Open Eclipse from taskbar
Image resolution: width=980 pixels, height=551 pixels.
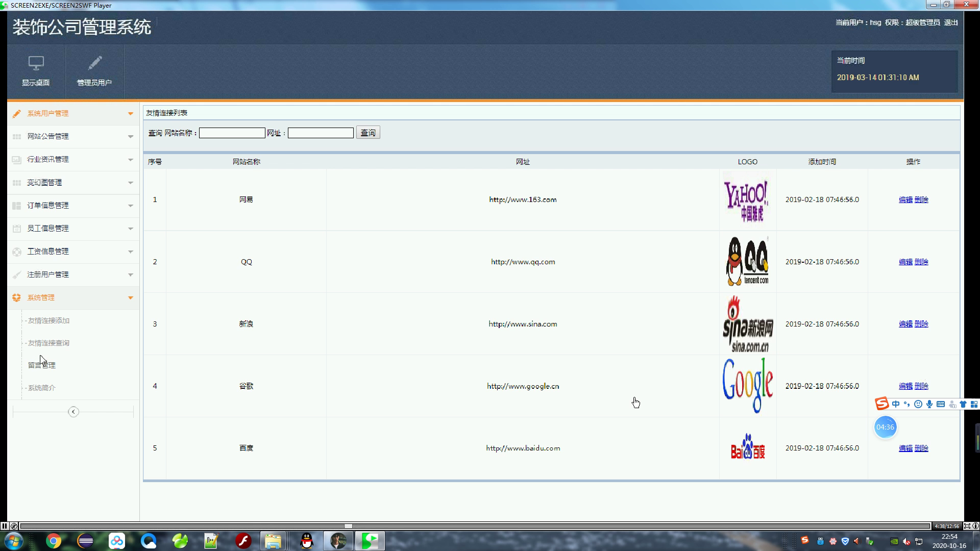[x=85, y=541]
